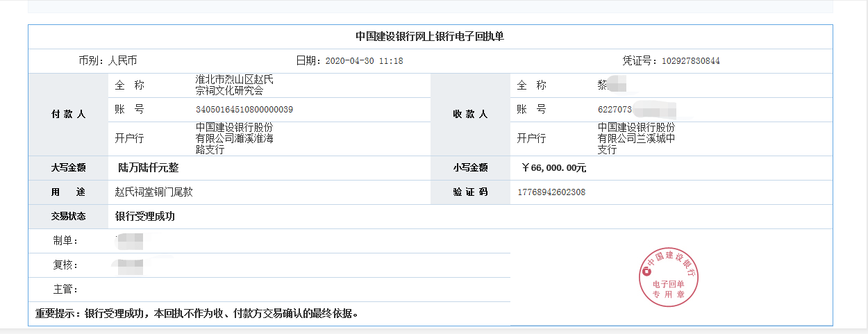Select payer name 淮北市烈山区赵氏宗祠文化研究会
Screen dimensions: 868x334
[234, 85]
